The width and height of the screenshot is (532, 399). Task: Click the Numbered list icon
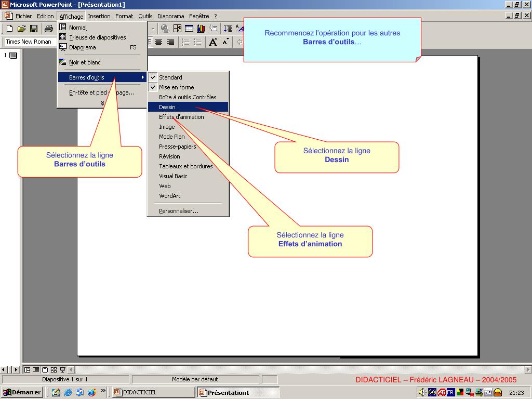[185, 42]
